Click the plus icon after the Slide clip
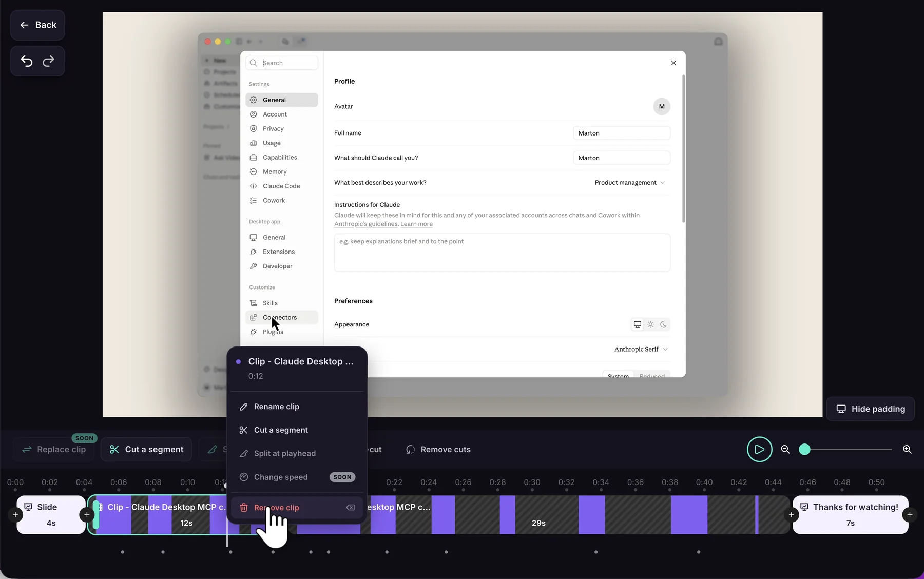This screenshot has width=924, height=579. pyautogui.click(x=87, y=514)
